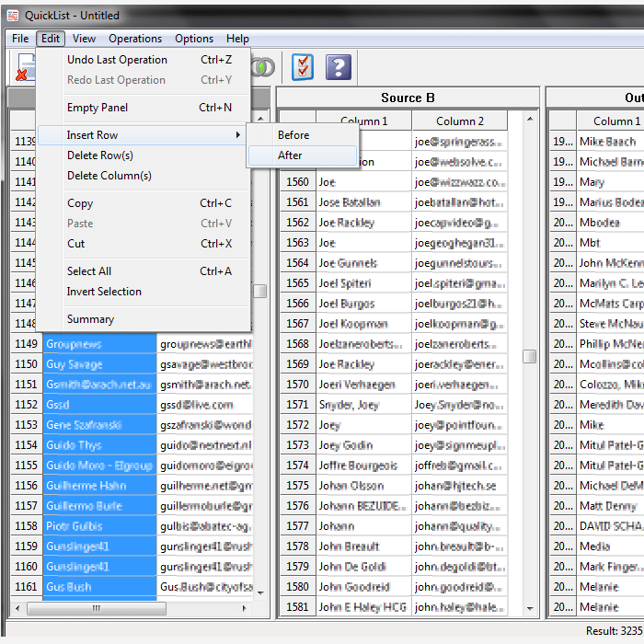Click the interlocking rings toolbar icon
This screenshot has width=644, height=644.
point(263,67)
